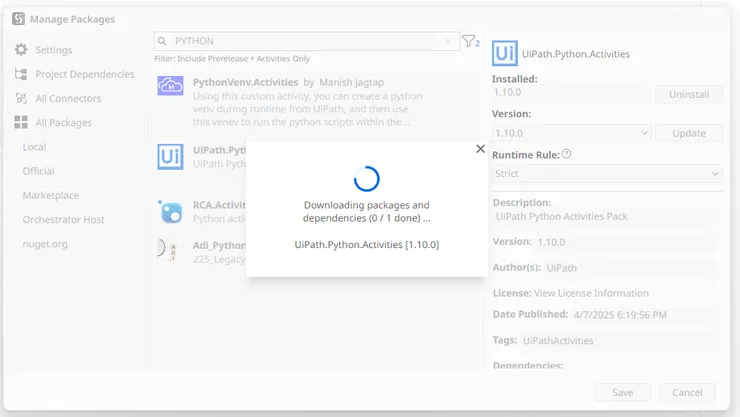Select the Official package feed
740x417 pixels.
39,171
